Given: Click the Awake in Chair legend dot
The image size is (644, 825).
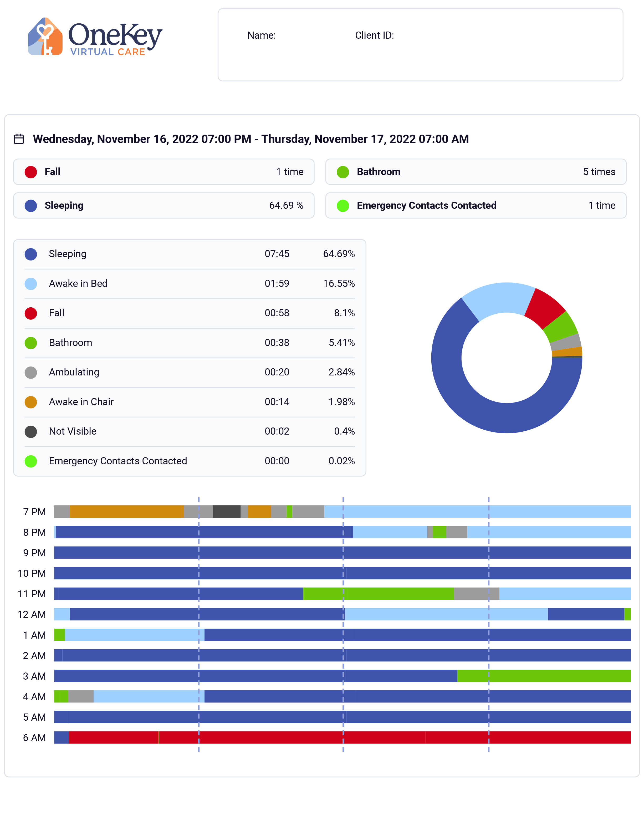Looking at the screenshot, I should point(30,401).
